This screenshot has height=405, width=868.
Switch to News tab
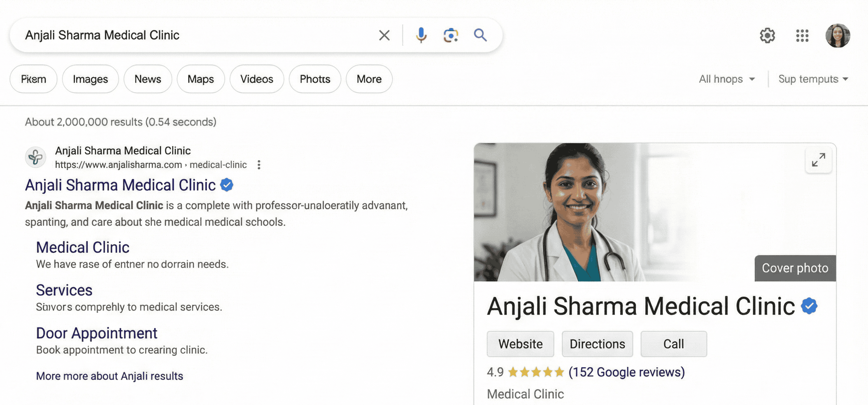coord(148,79)
